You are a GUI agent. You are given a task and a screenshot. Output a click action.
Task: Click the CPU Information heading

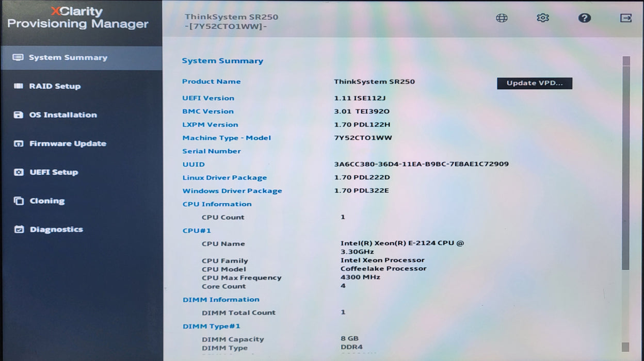coord(217,204)
